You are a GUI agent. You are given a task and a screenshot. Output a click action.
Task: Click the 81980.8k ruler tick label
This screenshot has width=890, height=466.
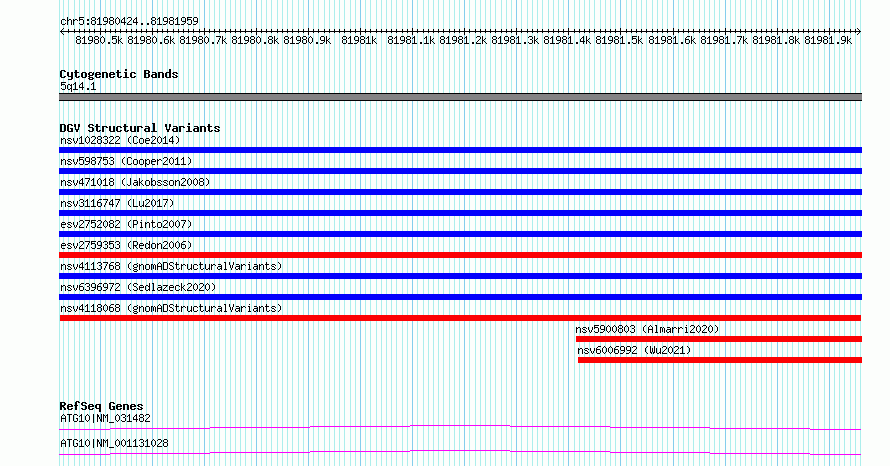point(255,40)
